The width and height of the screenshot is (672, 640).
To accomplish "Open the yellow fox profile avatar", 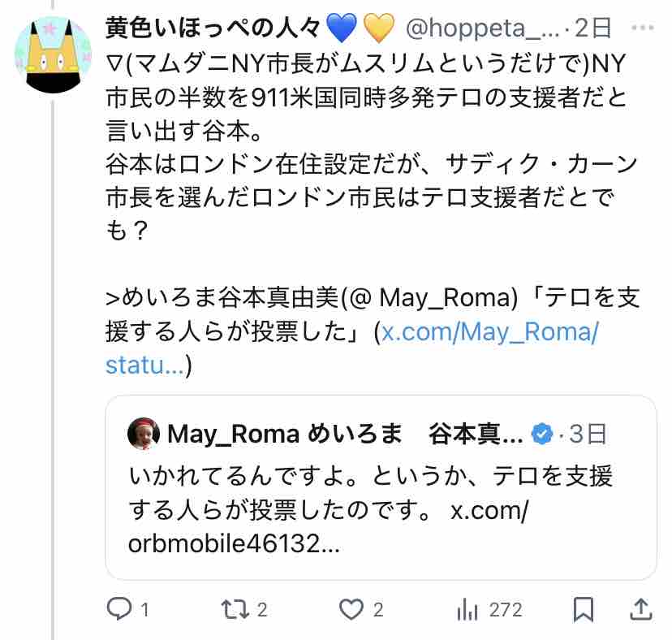I will 54,55.
